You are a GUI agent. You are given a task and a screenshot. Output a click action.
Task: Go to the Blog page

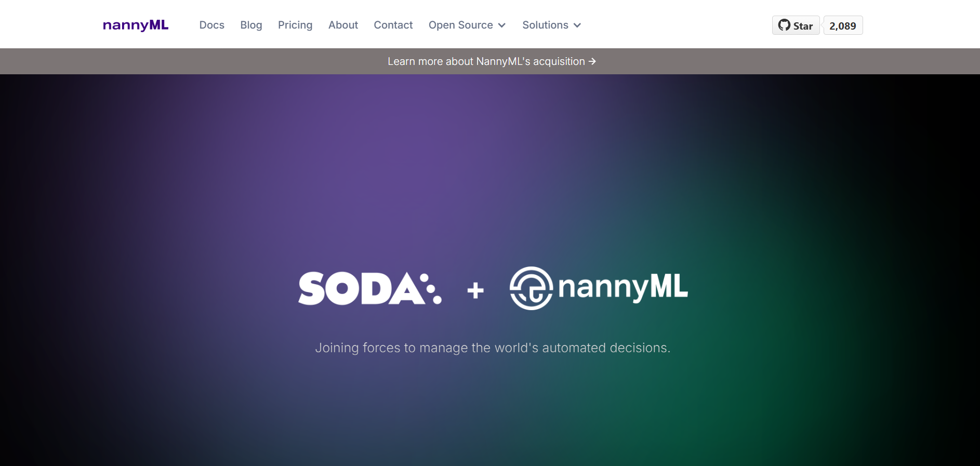(x=251, y=25)
